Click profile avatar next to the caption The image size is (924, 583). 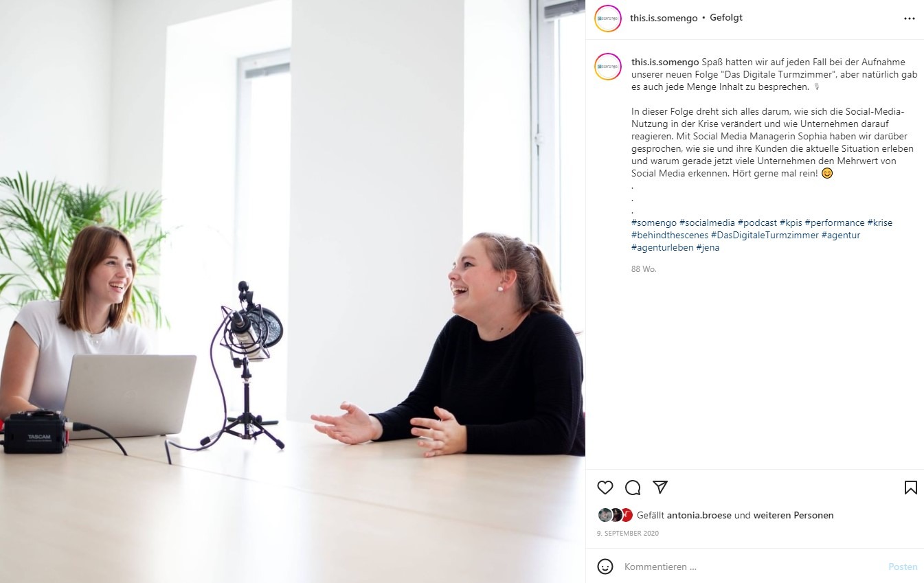click(x=608, y=67)
